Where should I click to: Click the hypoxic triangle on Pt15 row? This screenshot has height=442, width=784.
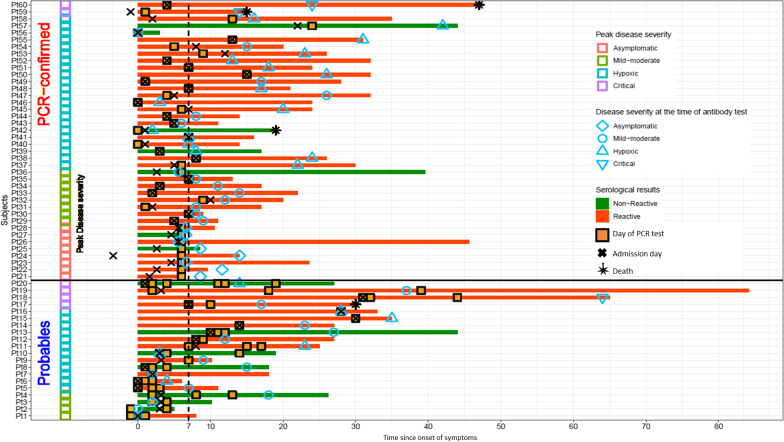(392, 317)
